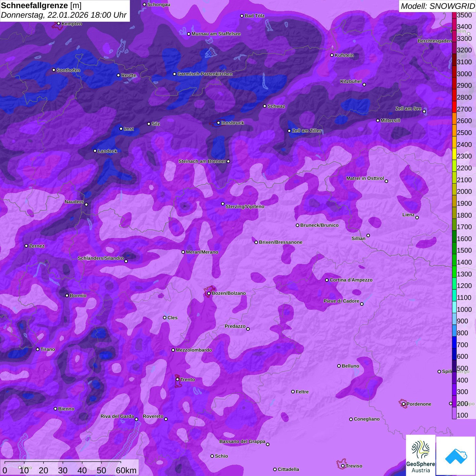Image resolution: width=476 pixels, height=476 pixels.
Task: Click the Bruneck/Brunico label
Action: (x=319, y=225)
